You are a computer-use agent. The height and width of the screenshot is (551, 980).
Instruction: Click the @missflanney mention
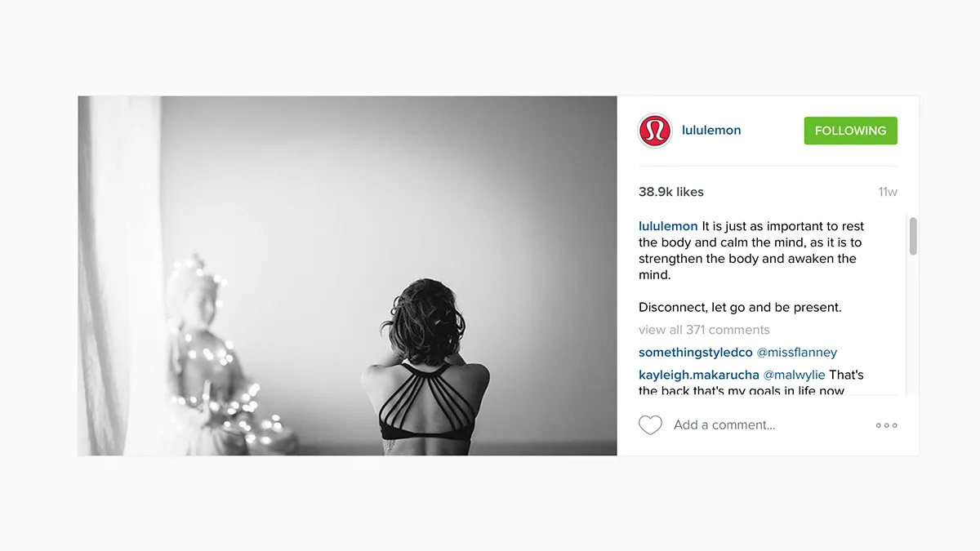point(797,353)
